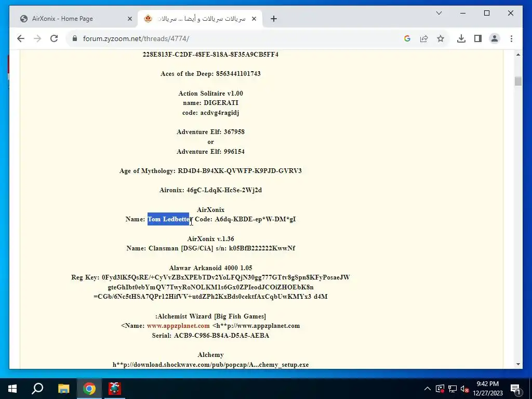
Task: Open Chrome downloads
Action: [x=461, y=38]
